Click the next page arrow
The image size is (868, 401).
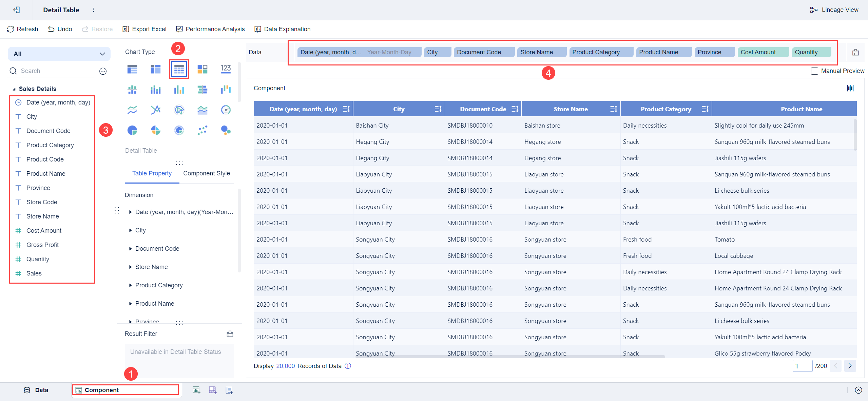click(x=850, y=366)
